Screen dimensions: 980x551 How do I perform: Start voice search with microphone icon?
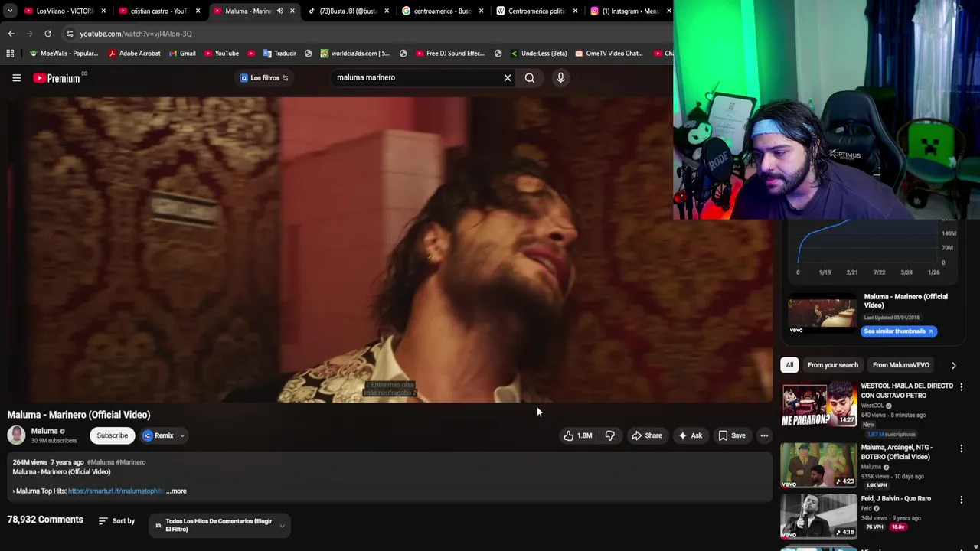pos(560,77)
